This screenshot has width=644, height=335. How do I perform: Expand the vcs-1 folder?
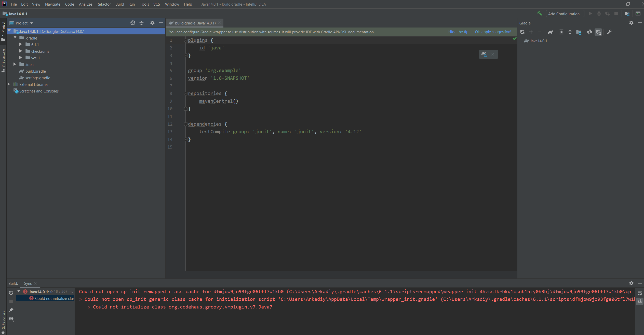pos(21,58)
